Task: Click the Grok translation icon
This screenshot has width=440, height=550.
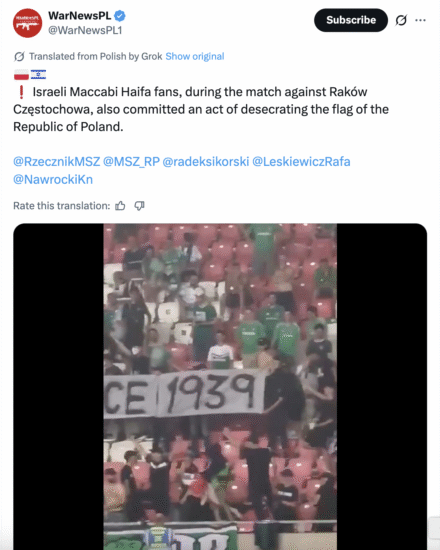Action: pyautogui.click(x=19, y=56)
